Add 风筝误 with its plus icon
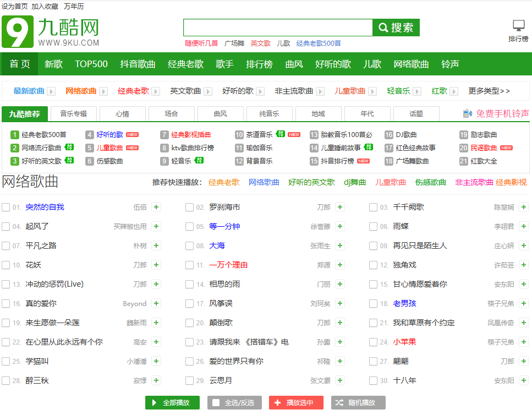Screen dimensions: 532x415 click(x=340, y=303)
